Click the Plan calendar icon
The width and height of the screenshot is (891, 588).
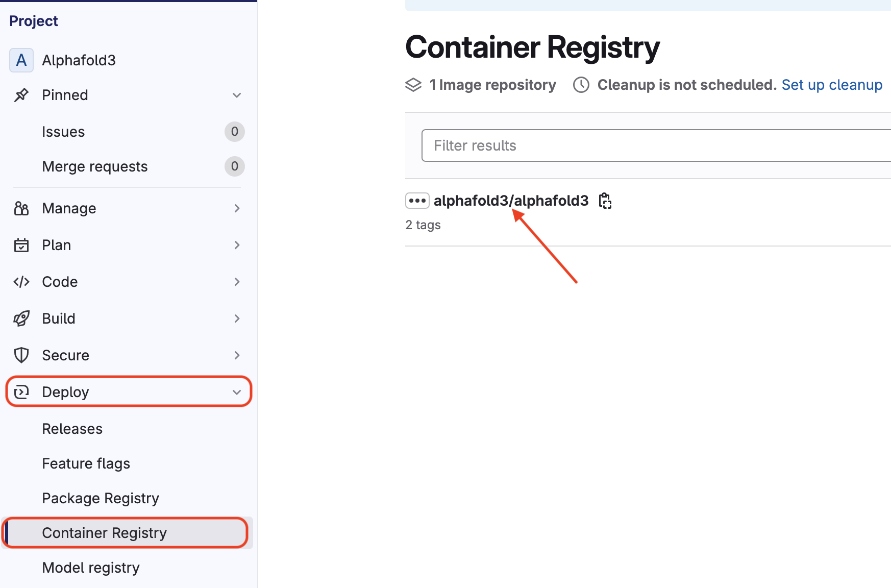21,245
